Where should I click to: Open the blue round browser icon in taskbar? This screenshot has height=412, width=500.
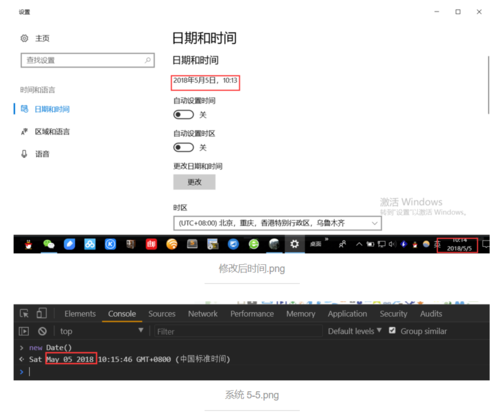pos(233,244)
